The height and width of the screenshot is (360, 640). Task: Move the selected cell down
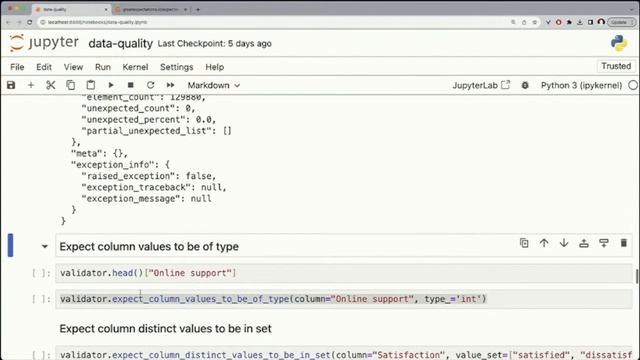(x=564, y=243)
